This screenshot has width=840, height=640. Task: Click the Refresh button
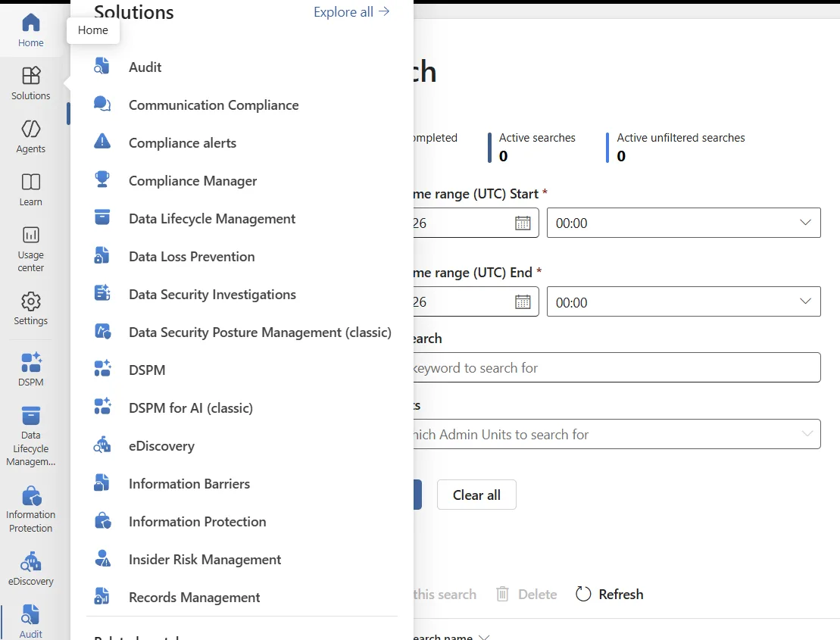coord(610,594)
